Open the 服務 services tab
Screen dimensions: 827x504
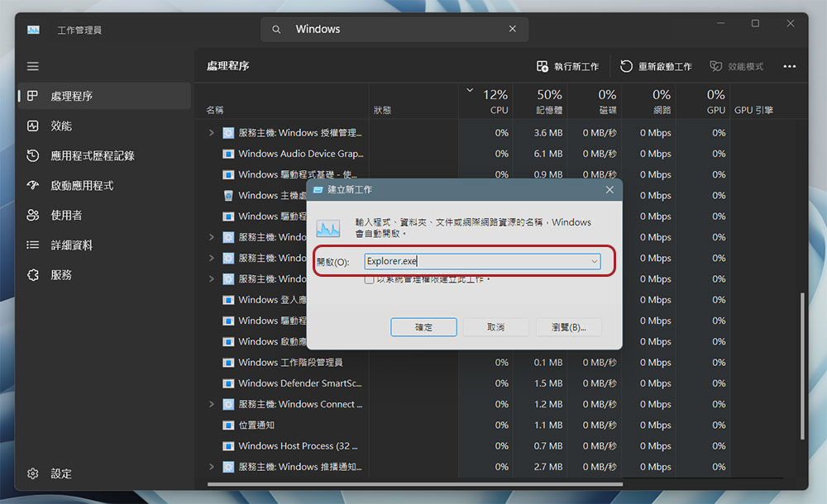coord(104,275)
